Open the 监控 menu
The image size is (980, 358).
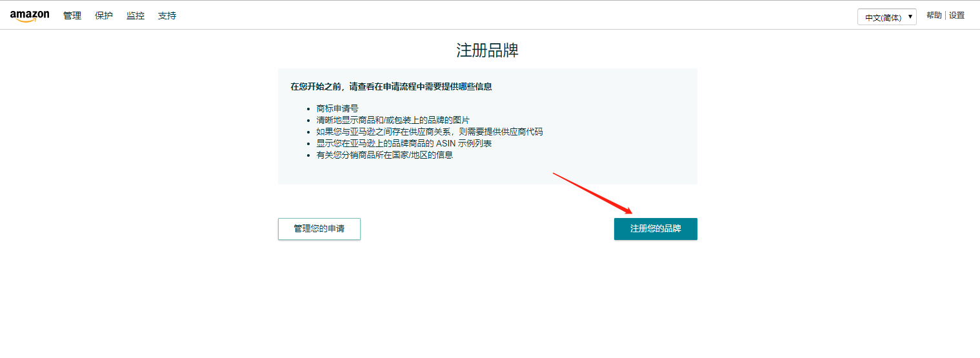click(x=135, y=15)
